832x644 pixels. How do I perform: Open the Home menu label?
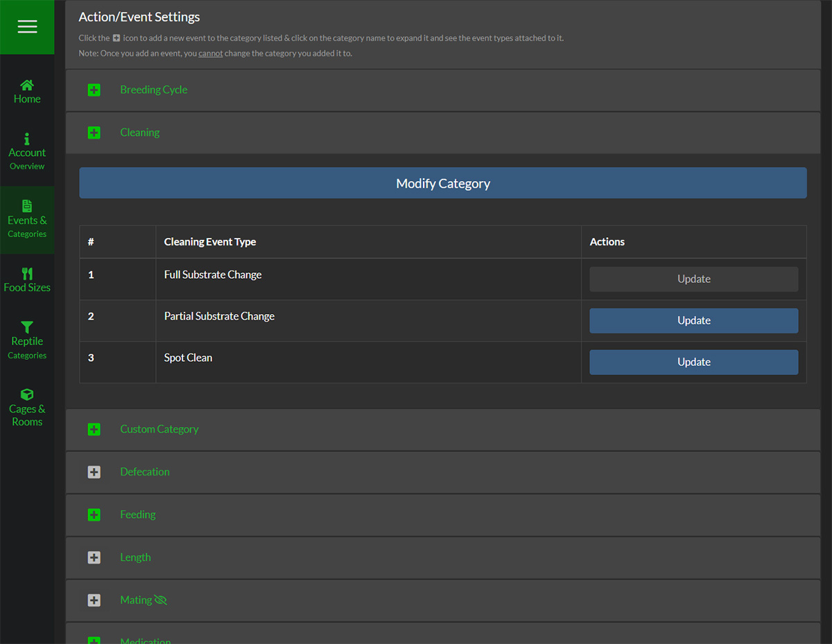coord(27,99)
